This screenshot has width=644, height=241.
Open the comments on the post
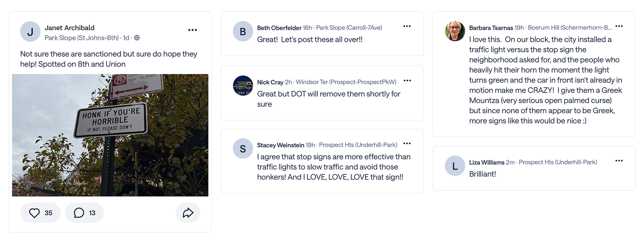(x=79, y=213)
